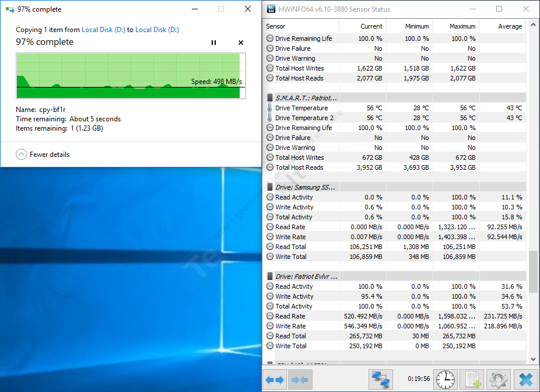540x392 pixels.
Task: Pause the file copy operation
Action: pyautogui.click(x=213, y=43)
